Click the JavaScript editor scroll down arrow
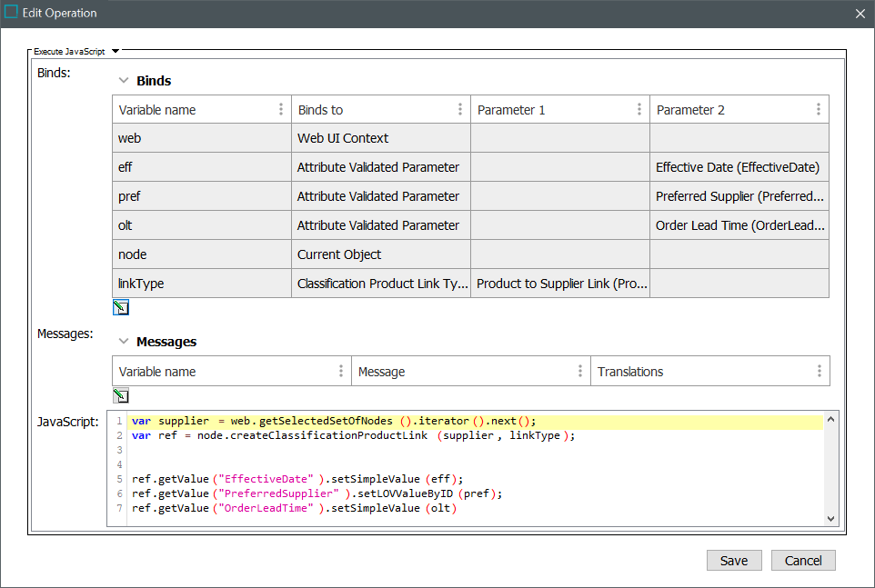Viewport: 875px width, 588px height. (830, 518)
